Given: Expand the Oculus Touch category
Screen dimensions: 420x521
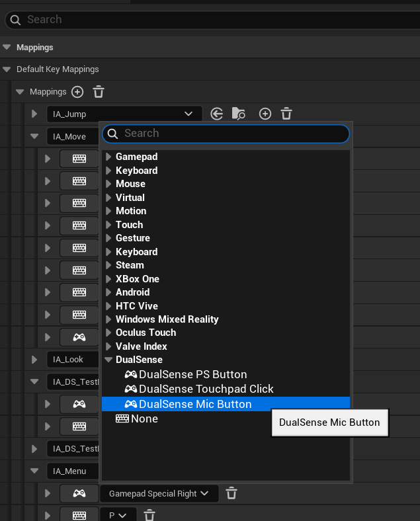Looking at the screenshot, I should (108, 333).
